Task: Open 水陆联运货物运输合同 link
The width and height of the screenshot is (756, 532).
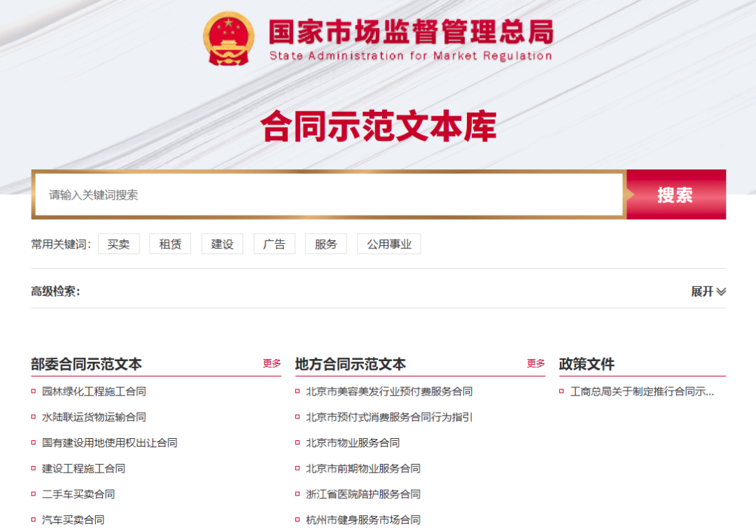Action: pos(94,417)
